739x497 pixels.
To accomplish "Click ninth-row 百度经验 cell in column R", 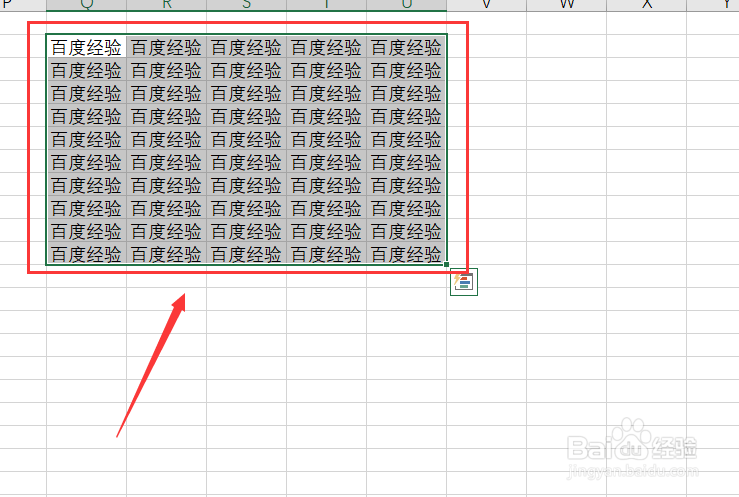I will pyautogui.click(x=166, y=231).
